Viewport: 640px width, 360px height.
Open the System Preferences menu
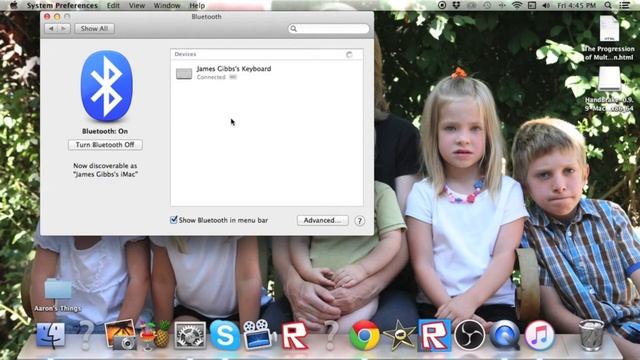point(62,5)
